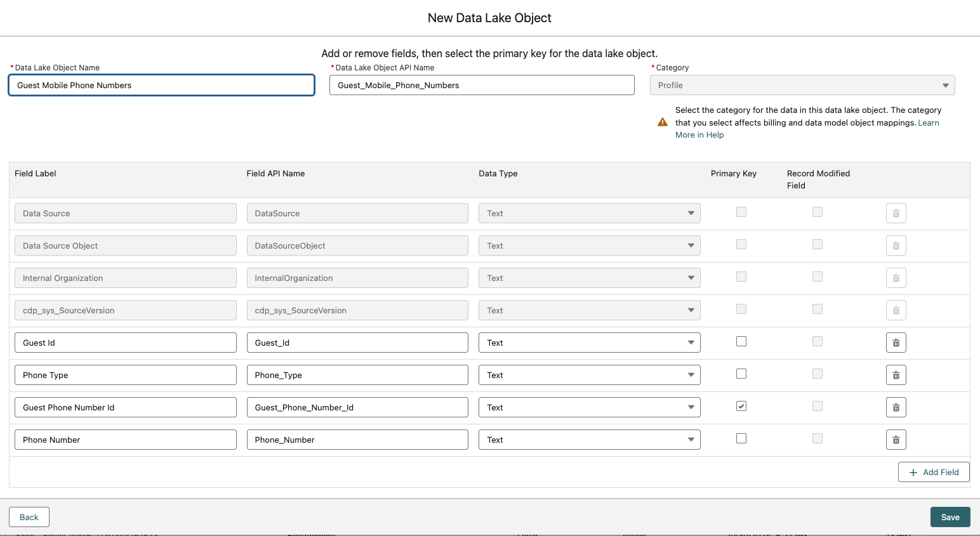Expand Phone Type data type dropdown
Viewport: 980px width, 536px height.
pos(589,375)
